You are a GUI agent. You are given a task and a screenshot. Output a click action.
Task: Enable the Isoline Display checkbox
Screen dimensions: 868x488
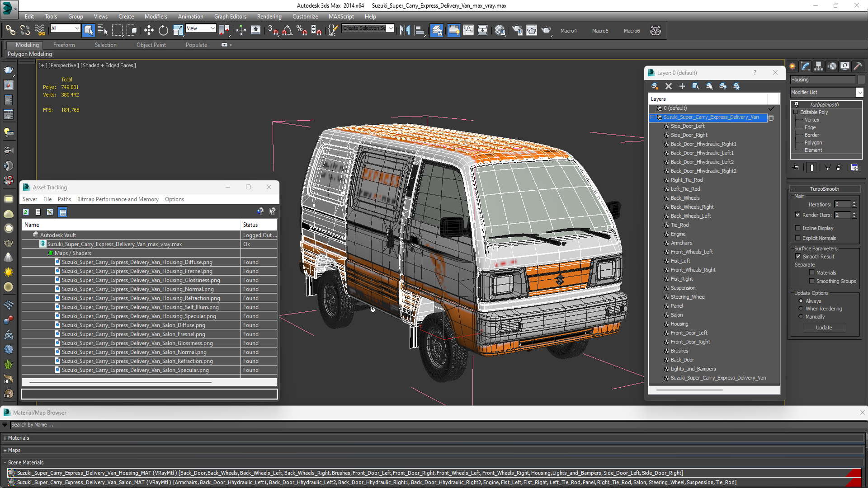pyautogui.click(x=798, y=228)
